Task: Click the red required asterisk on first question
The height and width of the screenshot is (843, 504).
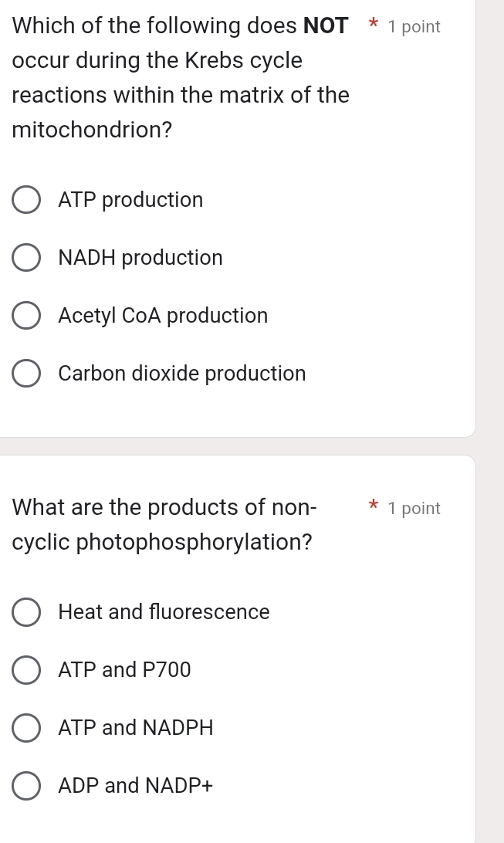Action: tap(373, 25)
